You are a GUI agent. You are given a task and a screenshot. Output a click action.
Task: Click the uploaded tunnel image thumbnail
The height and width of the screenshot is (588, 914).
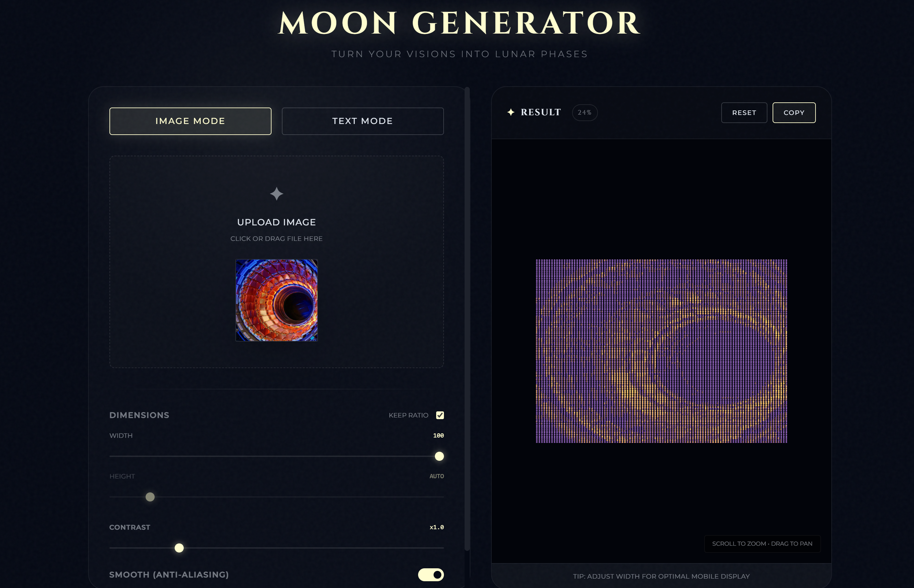[276, 300]
